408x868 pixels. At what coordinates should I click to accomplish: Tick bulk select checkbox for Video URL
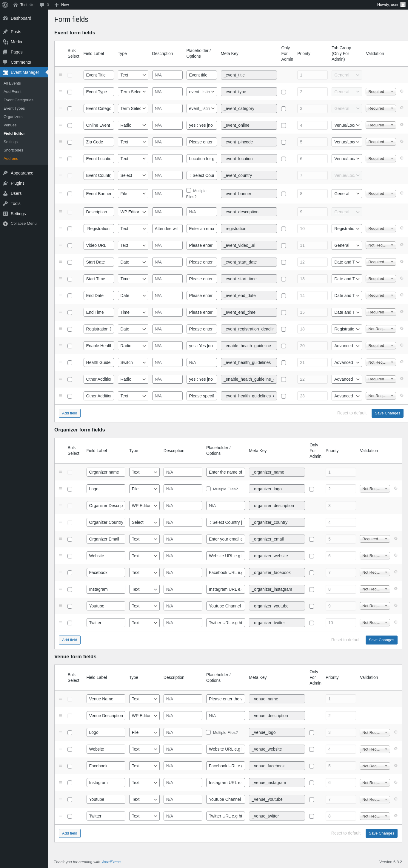pyautogui.click(x=70, y=246)
